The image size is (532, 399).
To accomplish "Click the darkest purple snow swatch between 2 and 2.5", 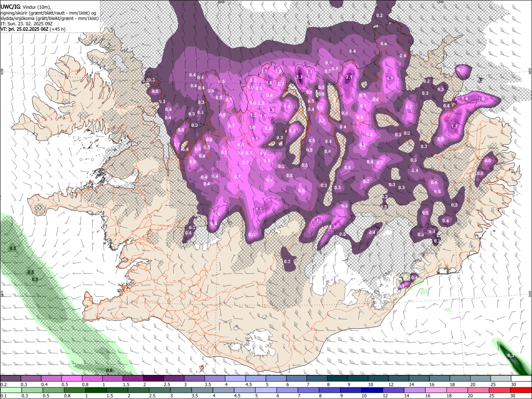I will click(153, 379).
